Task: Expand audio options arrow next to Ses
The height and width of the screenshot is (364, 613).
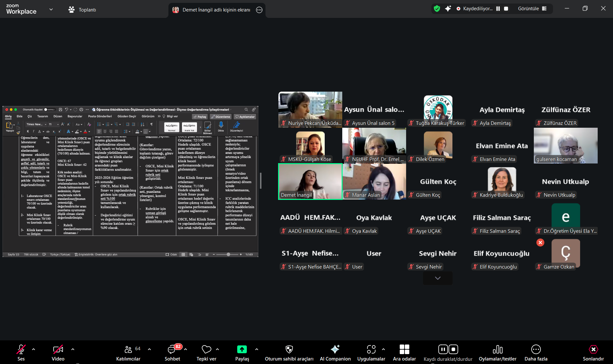Action: click(34, 349)
